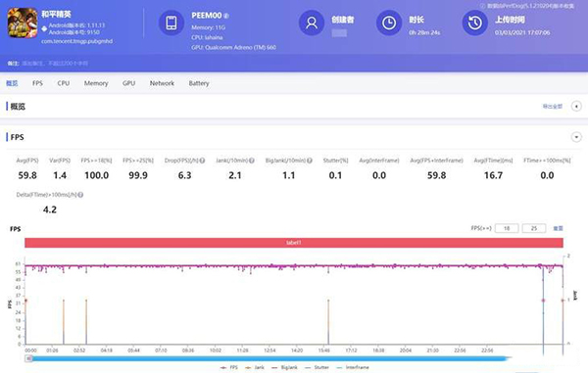This screenshot has width=588, height=373.
Task: Click the Avg(FTime) value 16.7
Action: (x=493, y=175)
